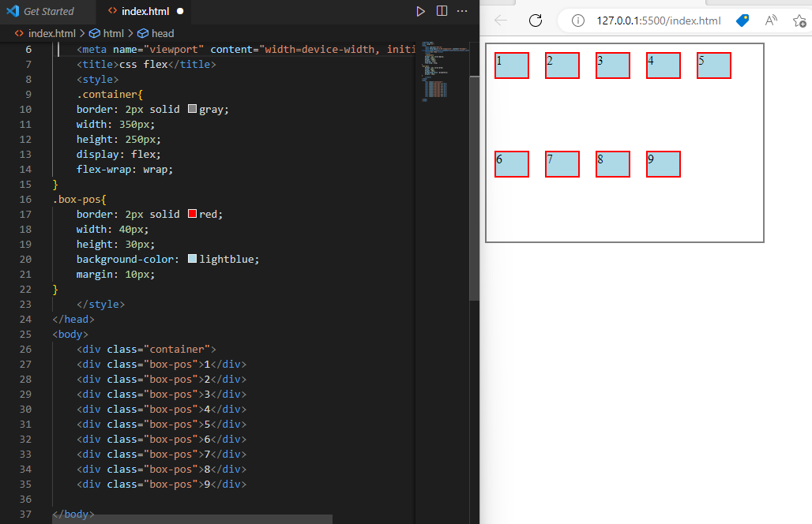Click the opening <body> tag

click(x=70, y=334)
